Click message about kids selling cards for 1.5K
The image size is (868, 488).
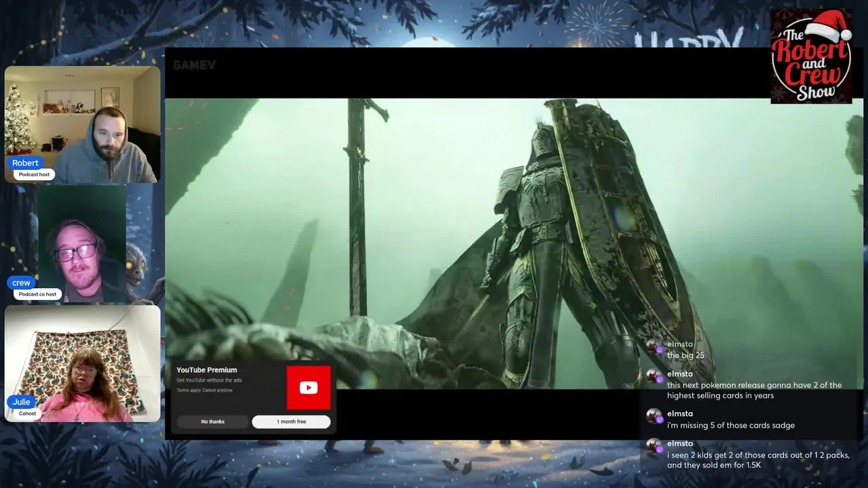(x=758, y=460)
